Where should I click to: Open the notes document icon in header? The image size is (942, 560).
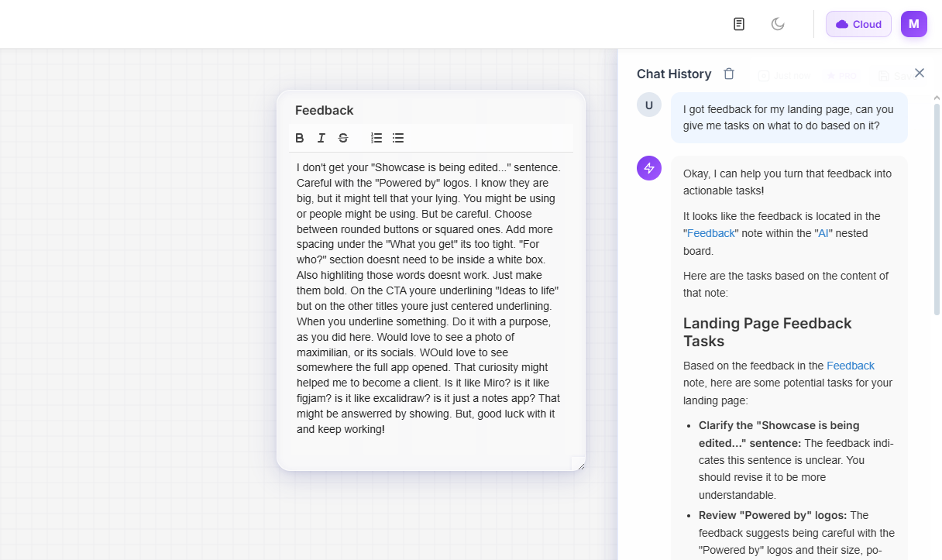[739, 24]
